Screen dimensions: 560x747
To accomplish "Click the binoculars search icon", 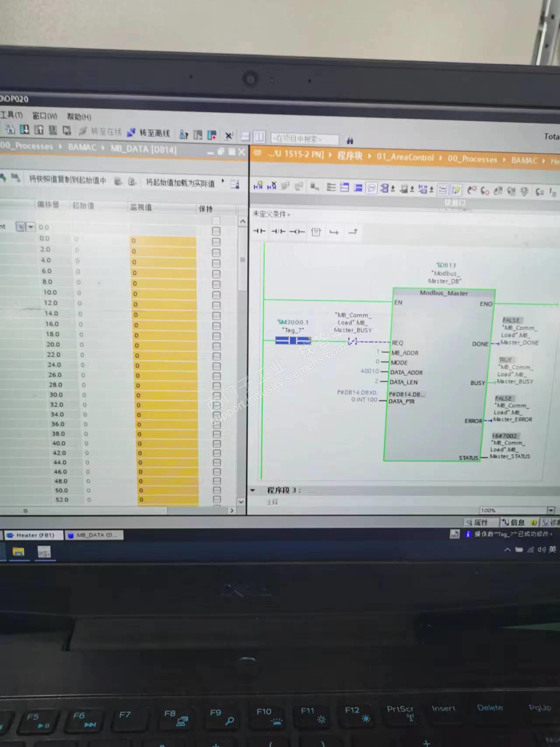I will click(350, 140).
